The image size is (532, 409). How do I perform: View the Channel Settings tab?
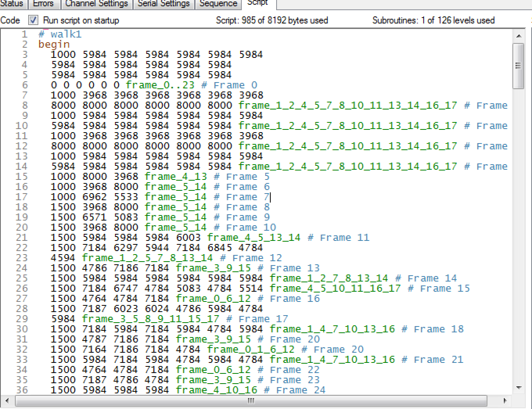tap(96, 3)
